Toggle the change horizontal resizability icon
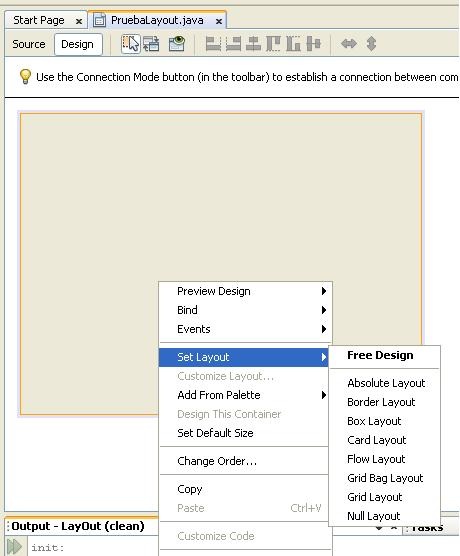 point(349,44)
